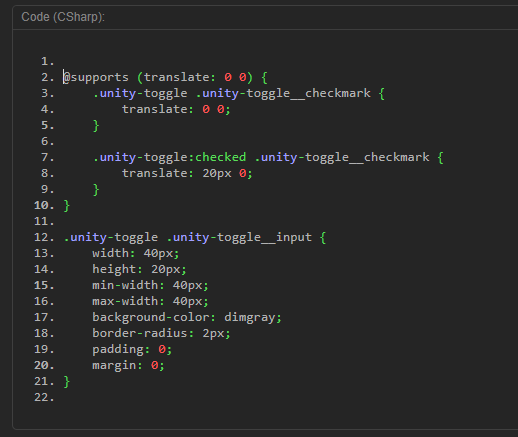This screenshot has height=437, width=518.
Task: Click the 'margin: 0;' code line
Action: 128,365
